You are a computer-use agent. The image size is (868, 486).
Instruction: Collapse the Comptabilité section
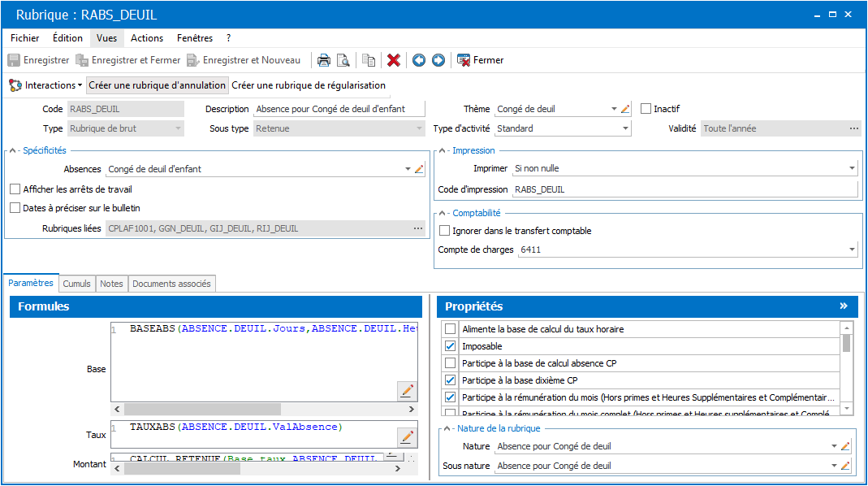coord(443,213)
